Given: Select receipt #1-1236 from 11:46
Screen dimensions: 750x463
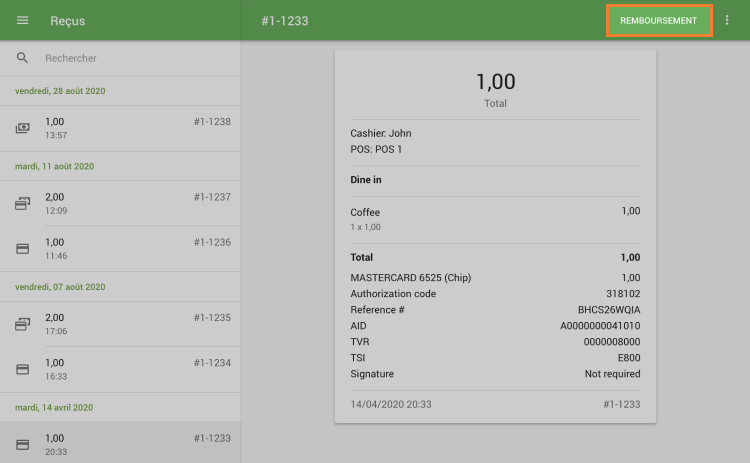Looking at the screenshot, I should 130,248.
